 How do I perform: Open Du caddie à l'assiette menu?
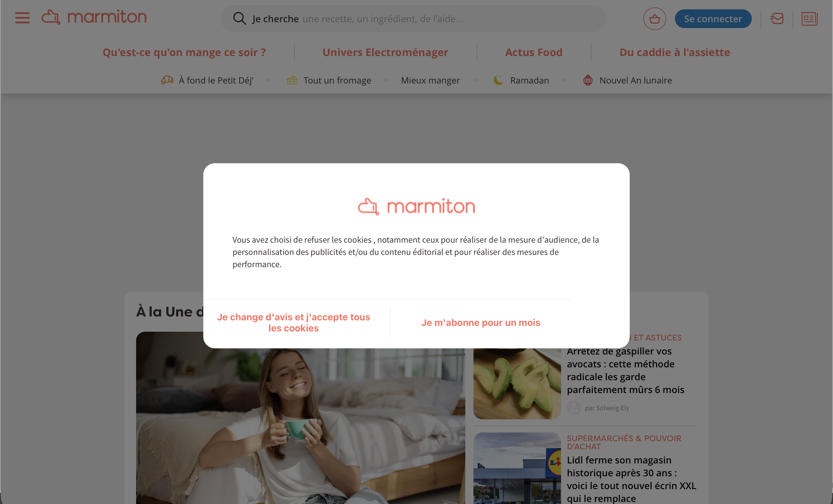674,52
